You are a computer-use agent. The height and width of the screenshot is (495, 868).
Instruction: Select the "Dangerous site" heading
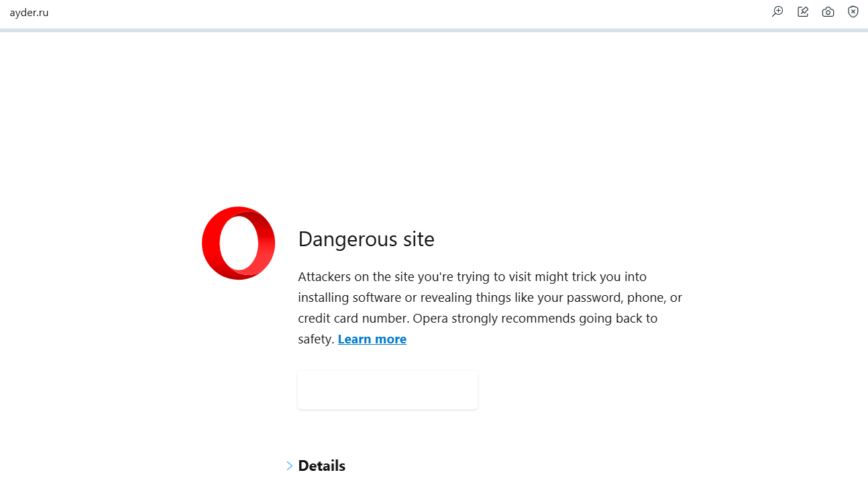click(x=366, y=239)
